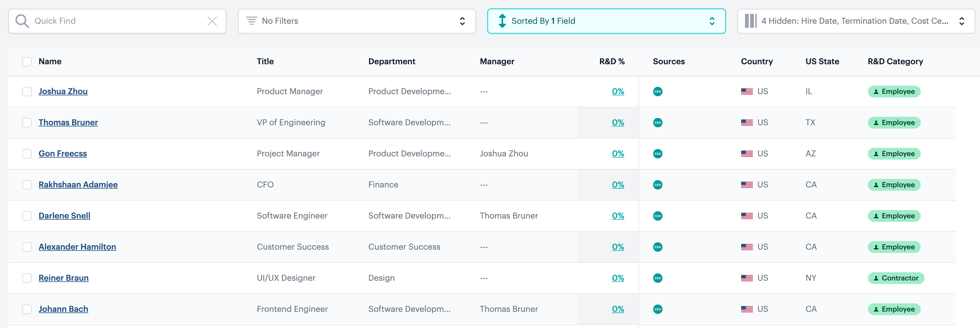
Task: Click the Name column header
Action: coord(50,61)
